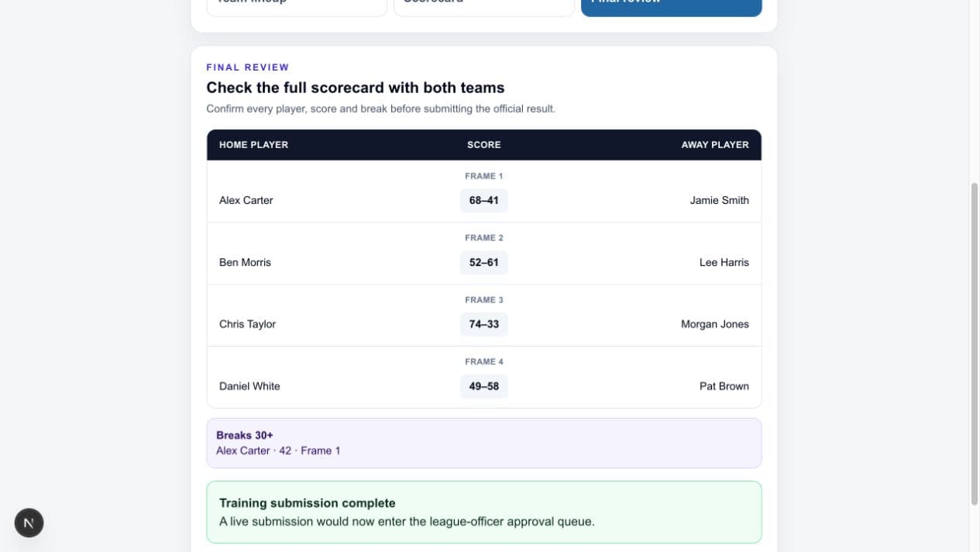The height and width of the screenshot is (552, 980).
Task: Select away player Pat Brown
Action: (724, 386)
